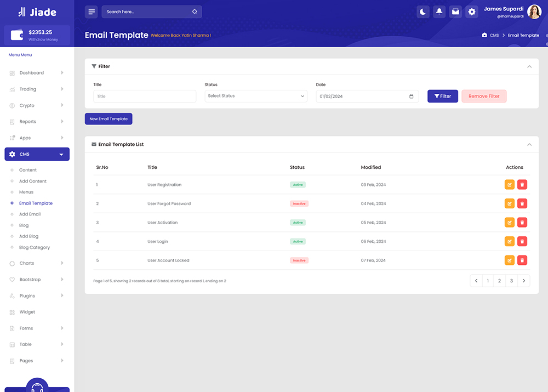The height and width of the screenshot is (392, 548).
Task: Click the Remove Filter button
Action: point(484,96)
